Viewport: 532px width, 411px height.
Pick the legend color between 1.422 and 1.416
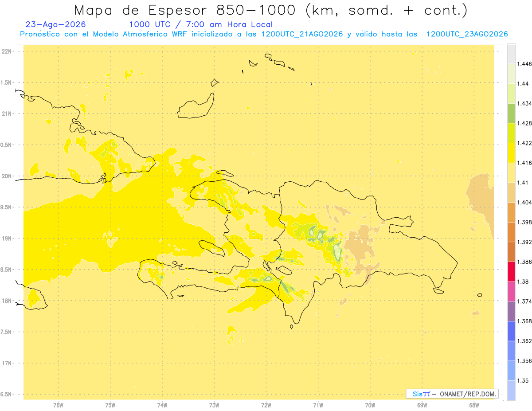coord(511,153)
